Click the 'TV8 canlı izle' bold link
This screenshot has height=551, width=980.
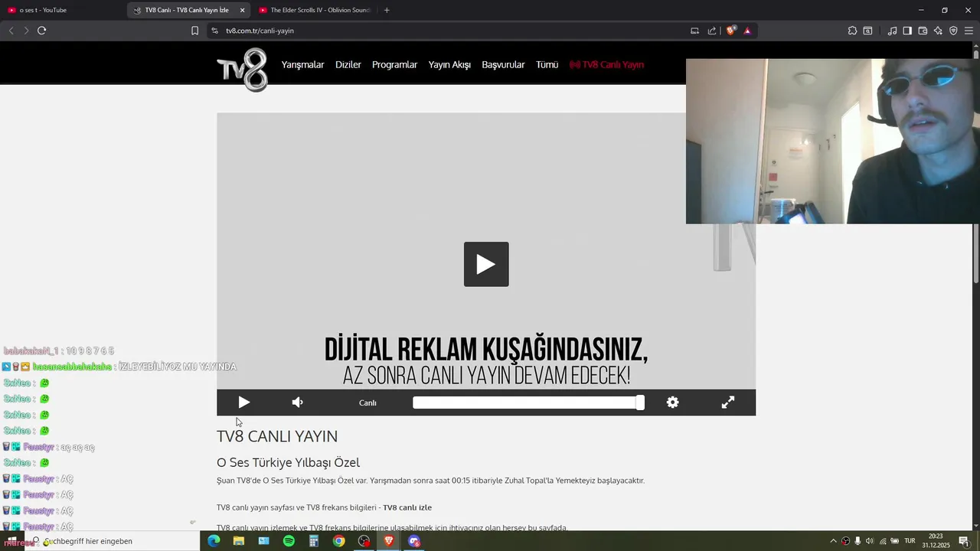[x=407, y=507]
